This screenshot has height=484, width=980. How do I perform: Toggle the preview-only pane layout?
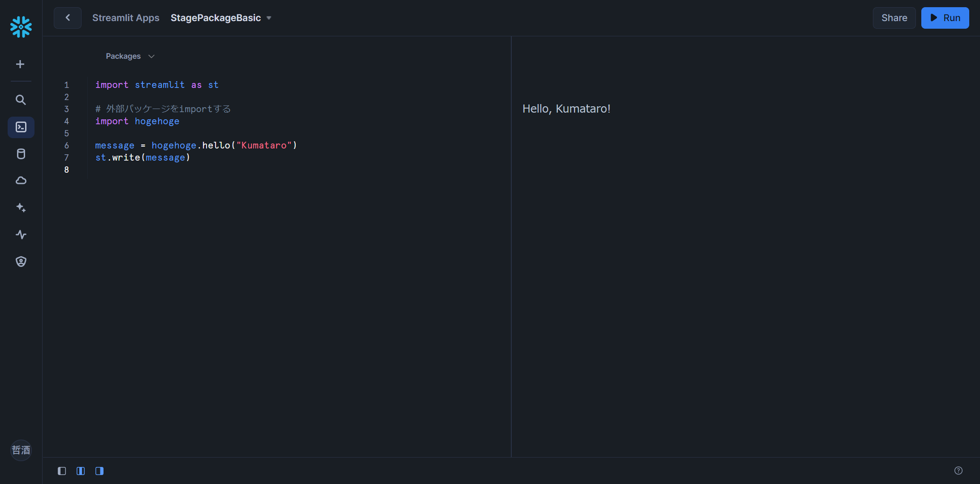coord(99,471)
